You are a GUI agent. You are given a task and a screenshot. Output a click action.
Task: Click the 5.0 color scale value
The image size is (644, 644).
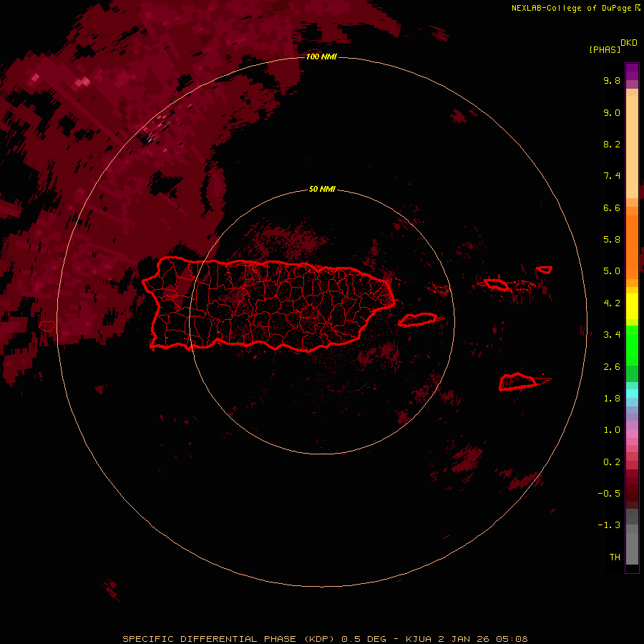612,271
